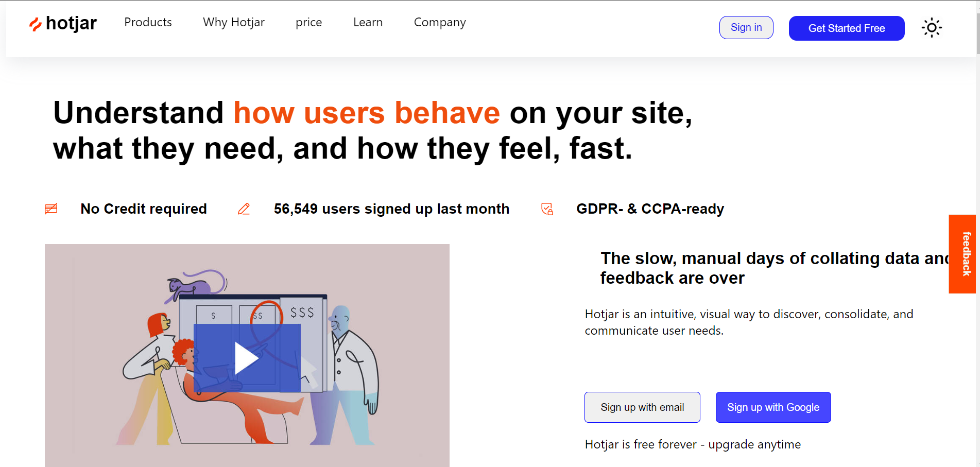This screenshot has width=980, height=467.
Task: Go to the price page
Action: 308,22
